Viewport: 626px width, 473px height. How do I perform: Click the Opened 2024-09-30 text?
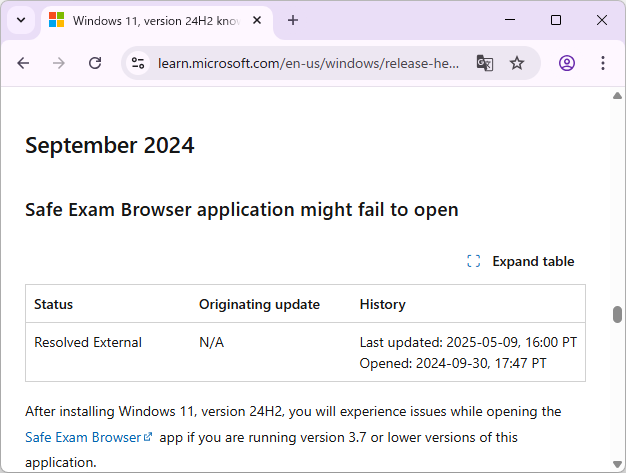pyautogui.click(x=453, y=363)
